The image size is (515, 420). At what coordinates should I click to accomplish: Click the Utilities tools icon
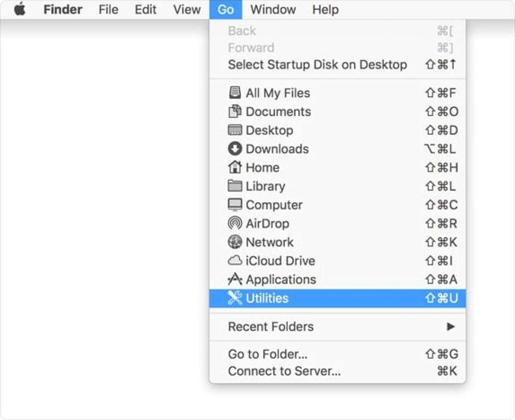(235, 298)
